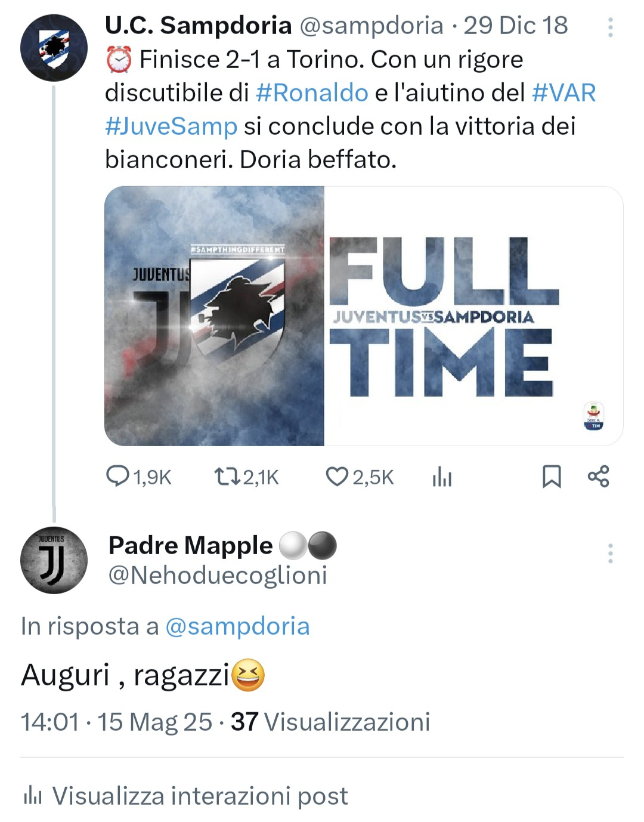The width and height of the screenshot is (644, 822).
Task: Follow the #Ronaldo hashtag link
Action: coord(312,92)
